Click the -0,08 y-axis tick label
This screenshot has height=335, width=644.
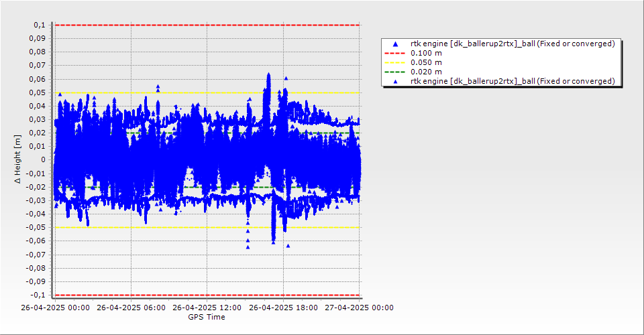point(36,268)
